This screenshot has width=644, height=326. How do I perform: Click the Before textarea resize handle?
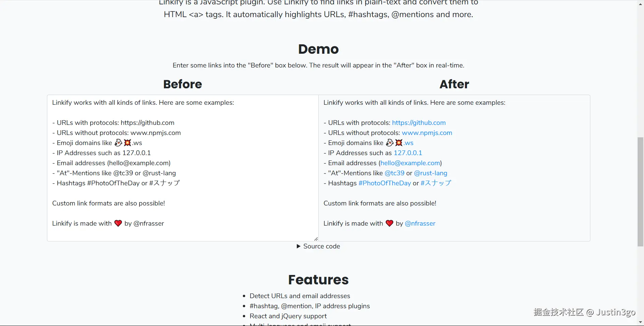point(316,239)
